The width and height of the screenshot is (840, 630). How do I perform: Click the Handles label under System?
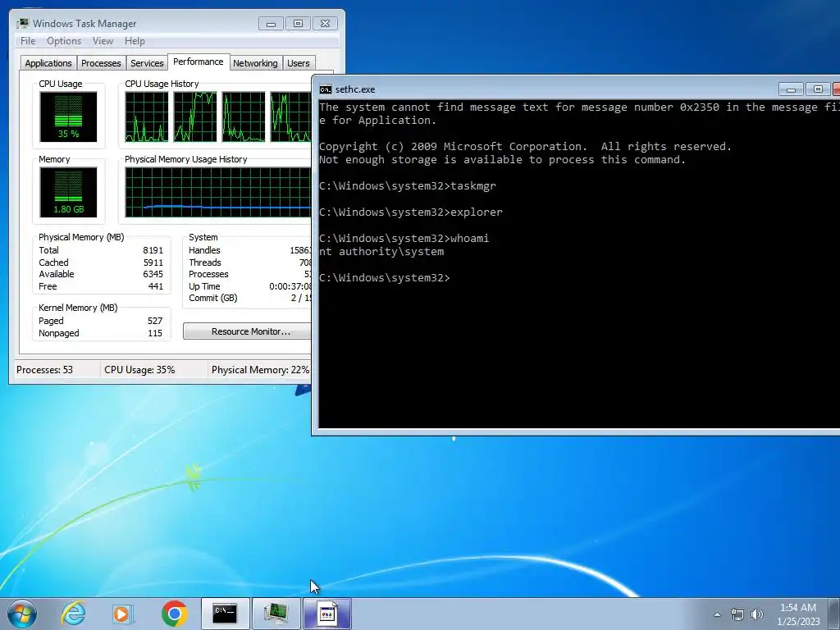coord(204,250)
